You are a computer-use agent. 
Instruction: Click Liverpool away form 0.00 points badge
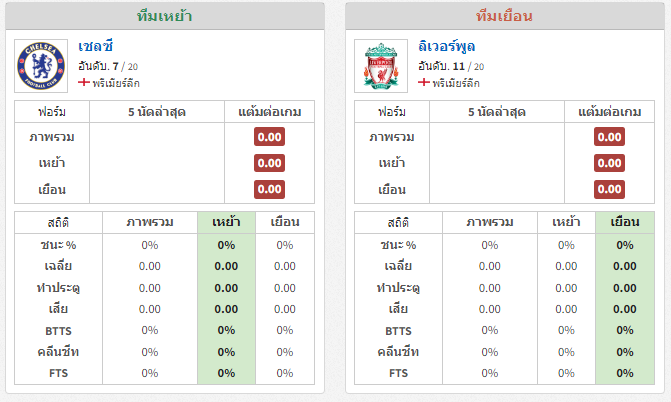609,189
